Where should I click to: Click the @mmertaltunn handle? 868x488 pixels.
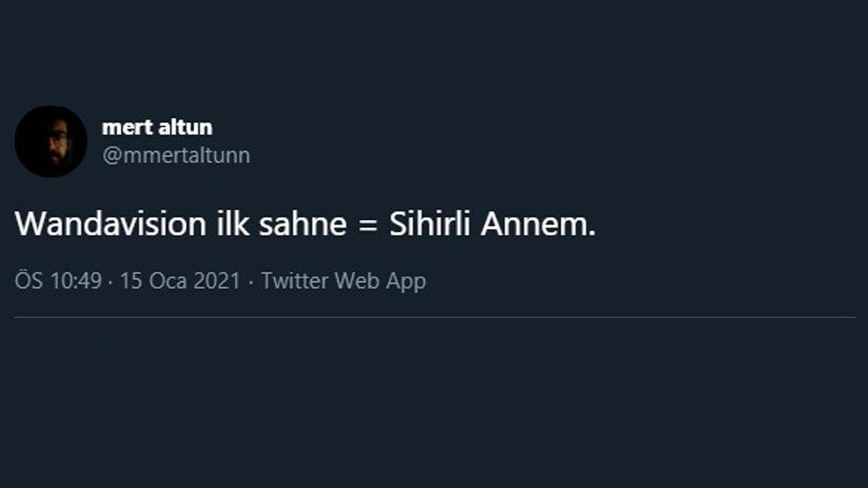[176, 155]
